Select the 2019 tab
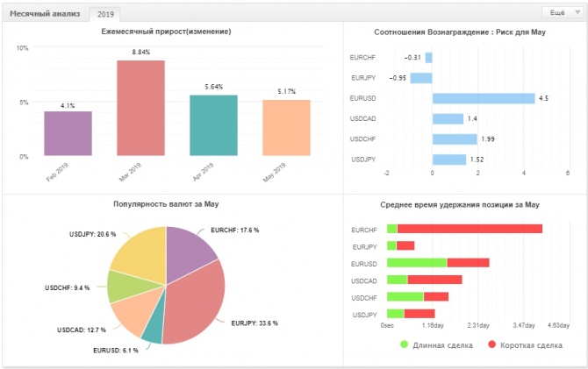Image resolution: width=588 pixels, height=369 pixels. (105, 14)
